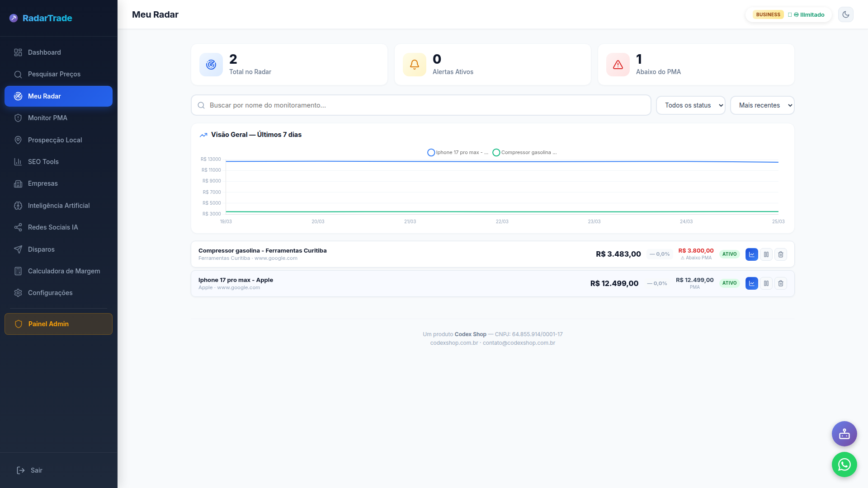Pause monitoring of Compressor gasolina
This screenshot has height=488, width=868.
(766, 254)
